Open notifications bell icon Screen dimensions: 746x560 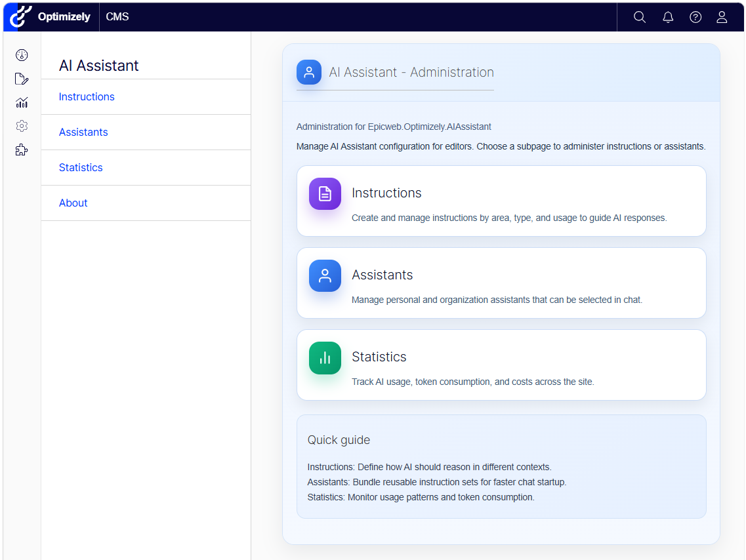pyautogui.click(x=668, y=17)
